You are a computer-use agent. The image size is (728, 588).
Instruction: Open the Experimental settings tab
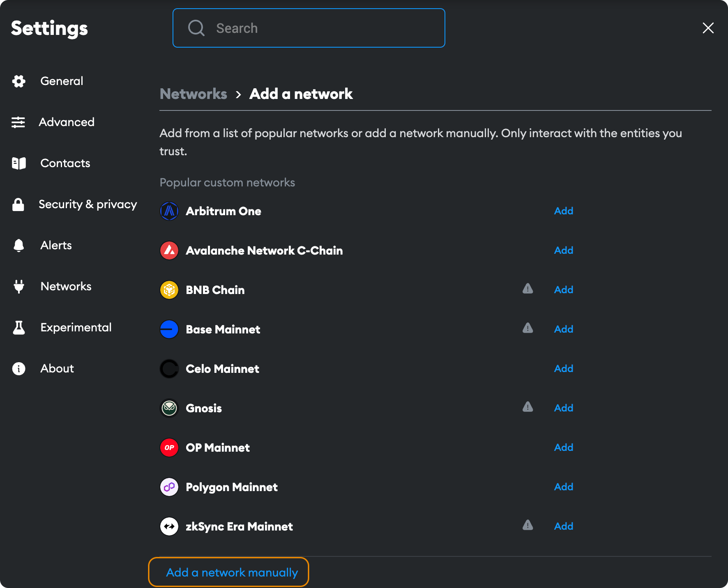(x=76, y=328)
